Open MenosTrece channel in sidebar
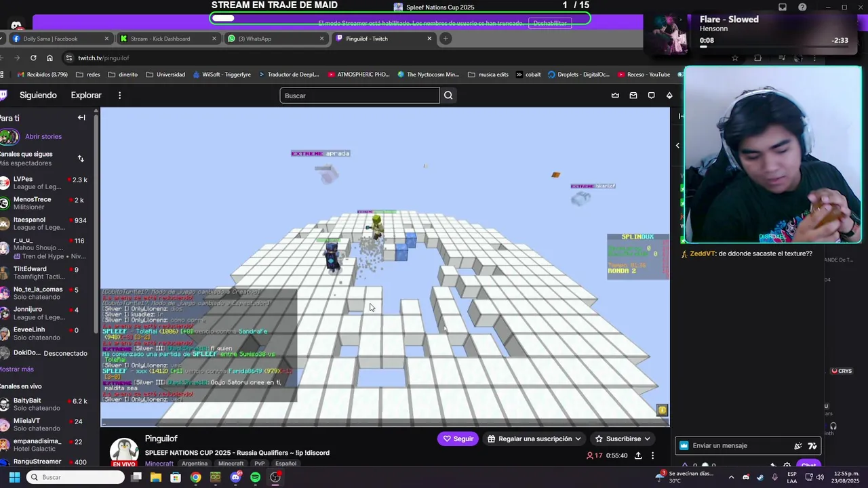The height and width of the screenshot is (488, 868). coord(44,203)
